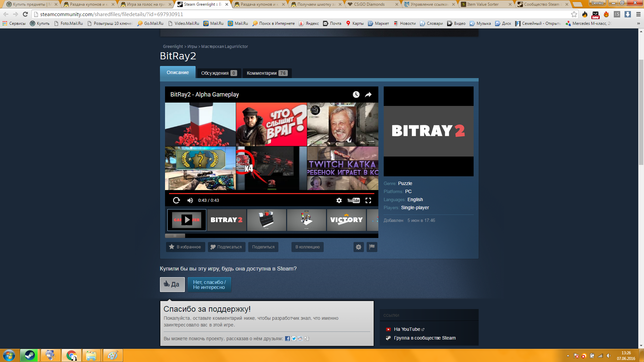Open the Игры breadcrumb link
This screenshot has height=362, width=644.
coord(192,47)
